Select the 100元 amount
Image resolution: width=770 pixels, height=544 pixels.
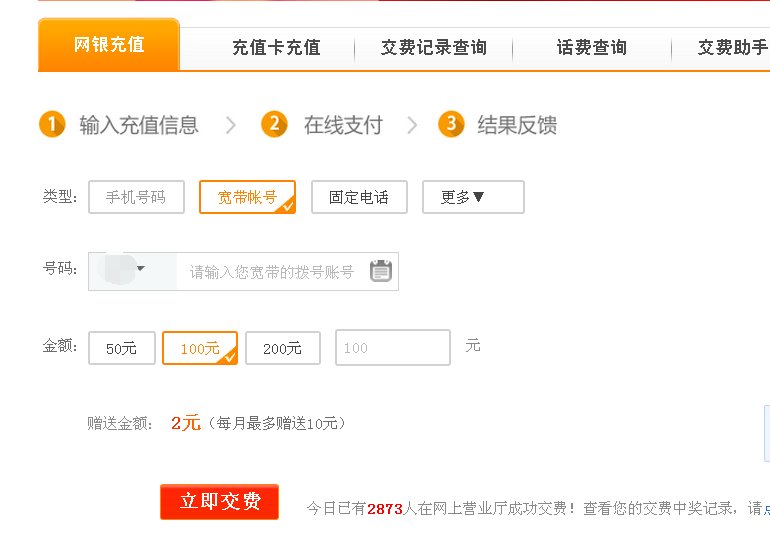click(x=200, y=348)
